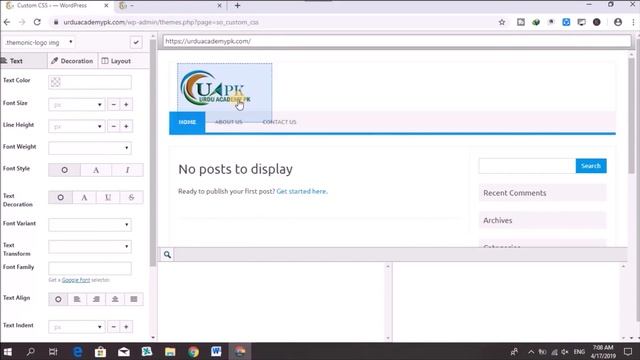The width and height of the screenshot is (640, 360).
Task: Open the Google Font link
Action: click(76, 280)
